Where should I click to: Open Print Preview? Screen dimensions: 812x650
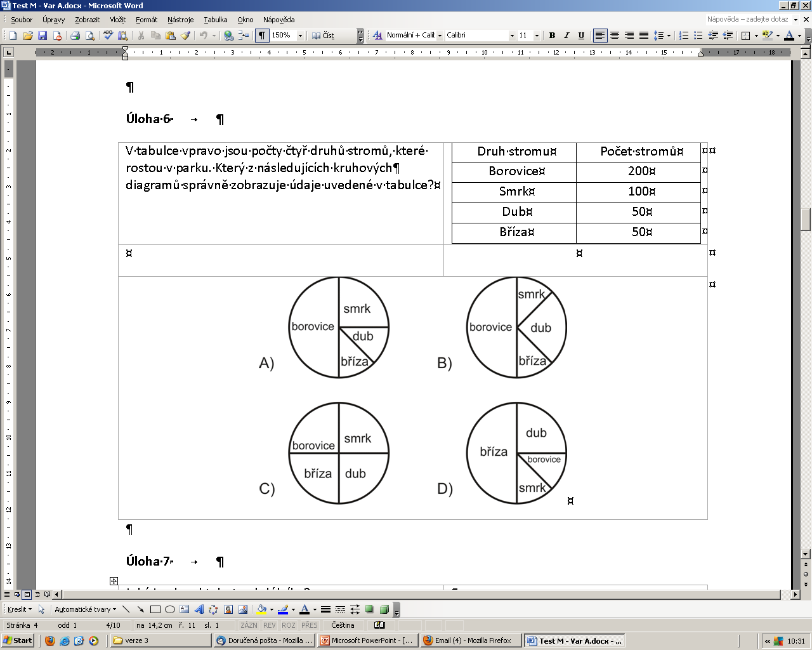(89, 36)
